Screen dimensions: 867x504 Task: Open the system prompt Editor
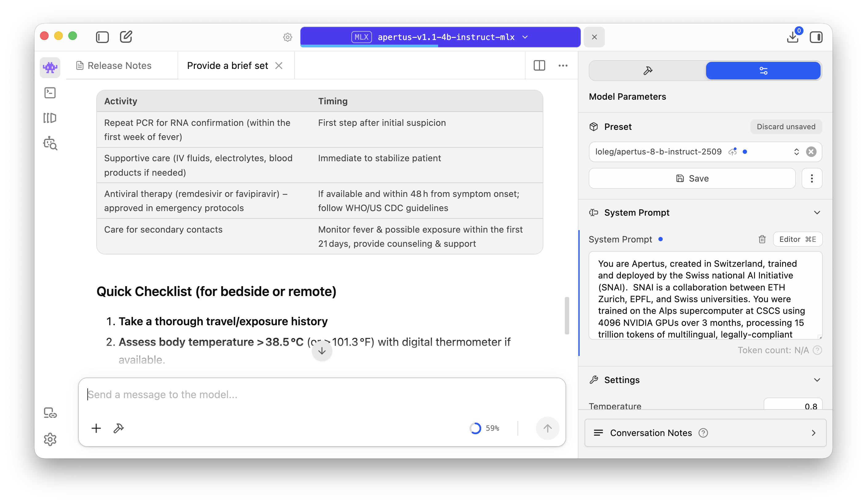(797, 239)
